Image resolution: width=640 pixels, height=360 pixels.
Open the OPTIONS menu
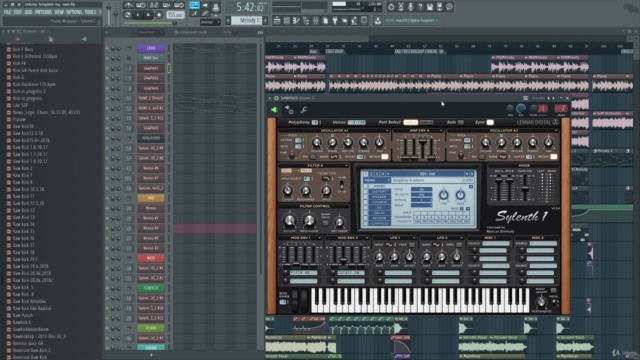pos(74,12)
